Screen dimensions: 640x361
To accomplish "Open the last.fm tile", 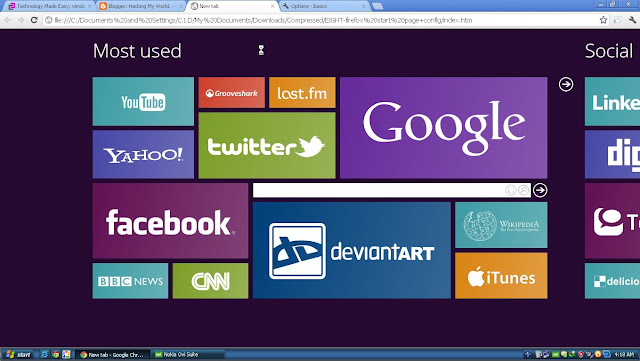I will 302,93.
